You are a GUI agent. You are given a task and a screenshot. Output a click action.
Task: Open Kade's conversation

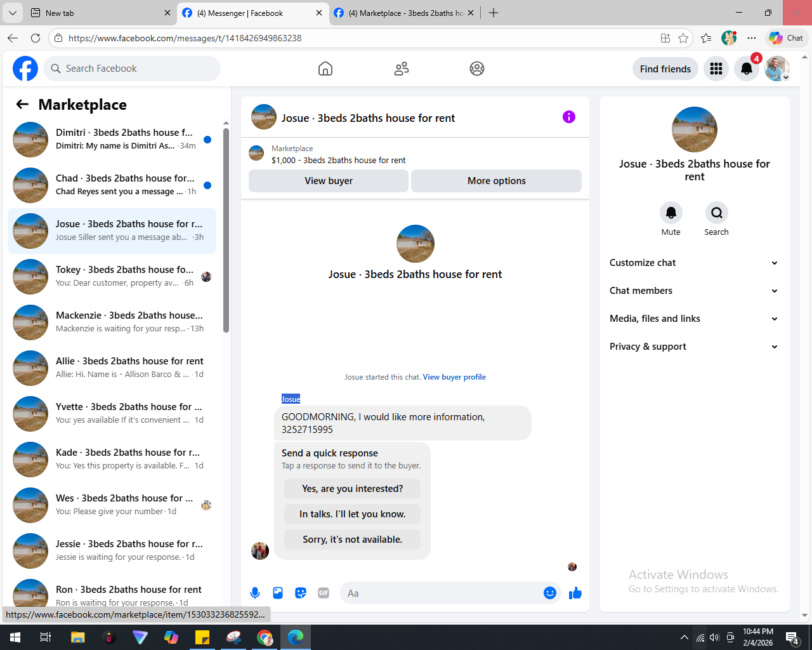tap(112, 460)
